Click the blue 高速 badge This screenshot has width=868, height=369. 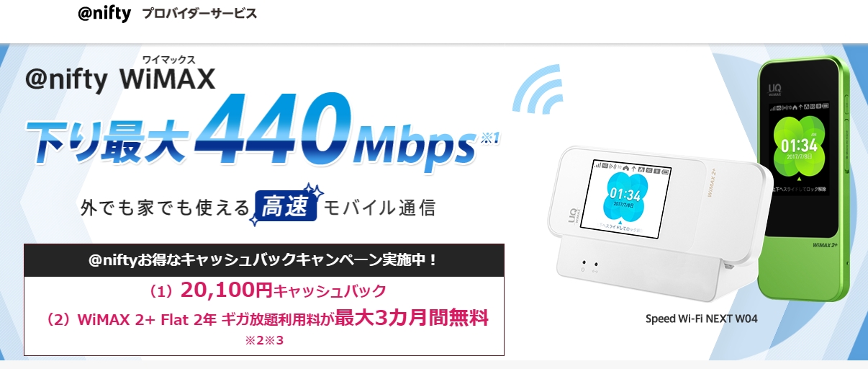(x=285, y=207)
